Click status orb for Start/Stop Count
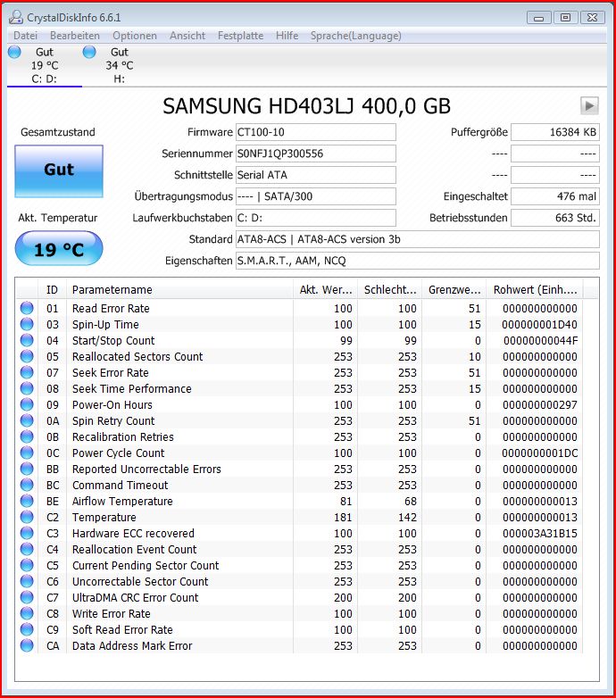The width and height of the screenshot is (616, 698). coord(27,340)
